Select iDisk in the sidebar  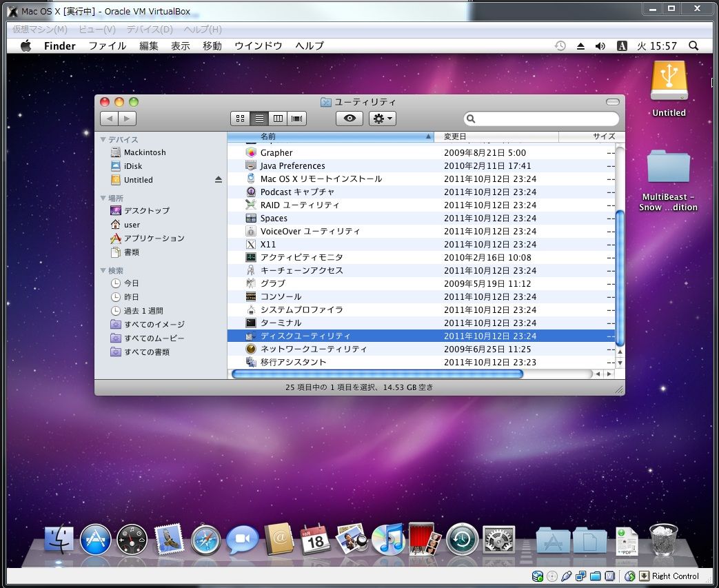pos(127,166)
